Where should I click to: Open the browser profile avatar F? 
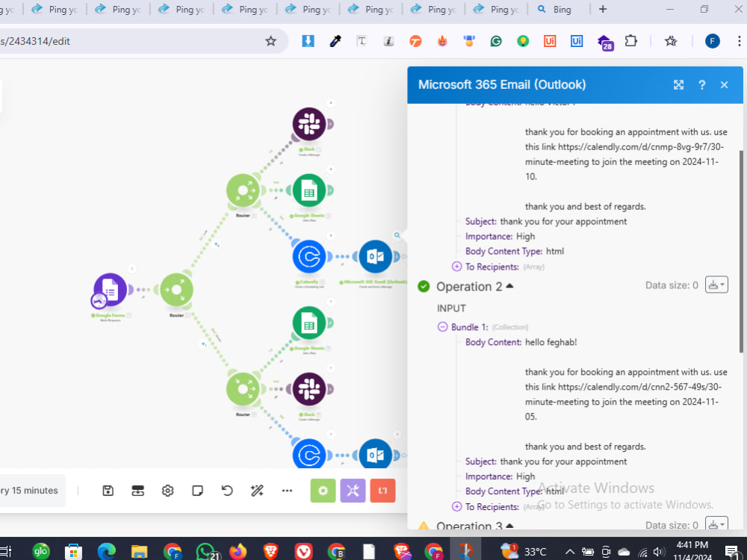[x=712, y=41]
